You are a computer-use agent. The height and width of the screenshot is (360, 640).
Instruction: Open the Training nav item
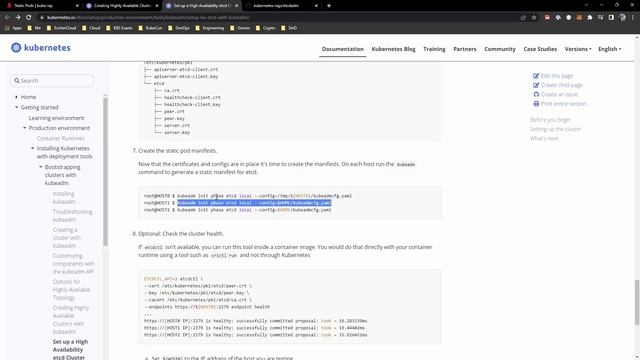click(x=434, y=49)
